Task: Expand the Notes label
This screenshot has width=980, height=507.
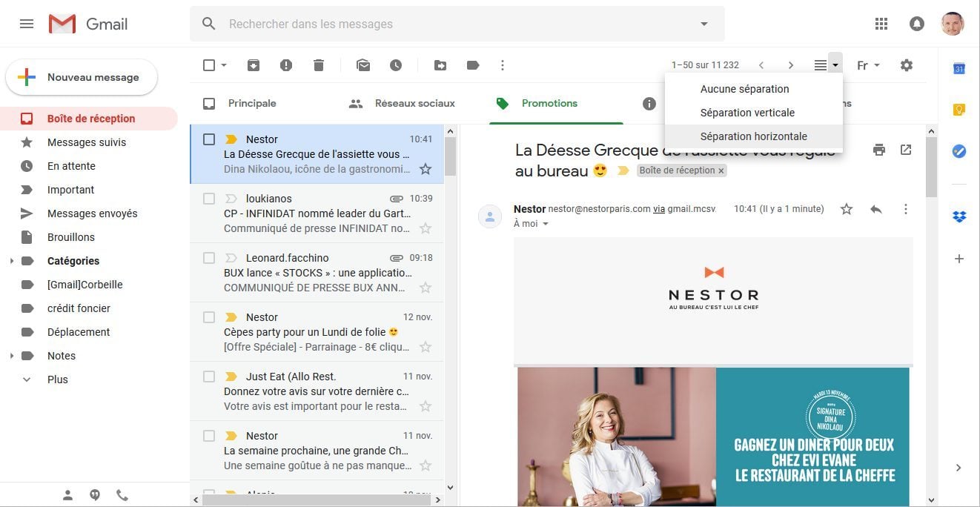Action: (11, 356)
